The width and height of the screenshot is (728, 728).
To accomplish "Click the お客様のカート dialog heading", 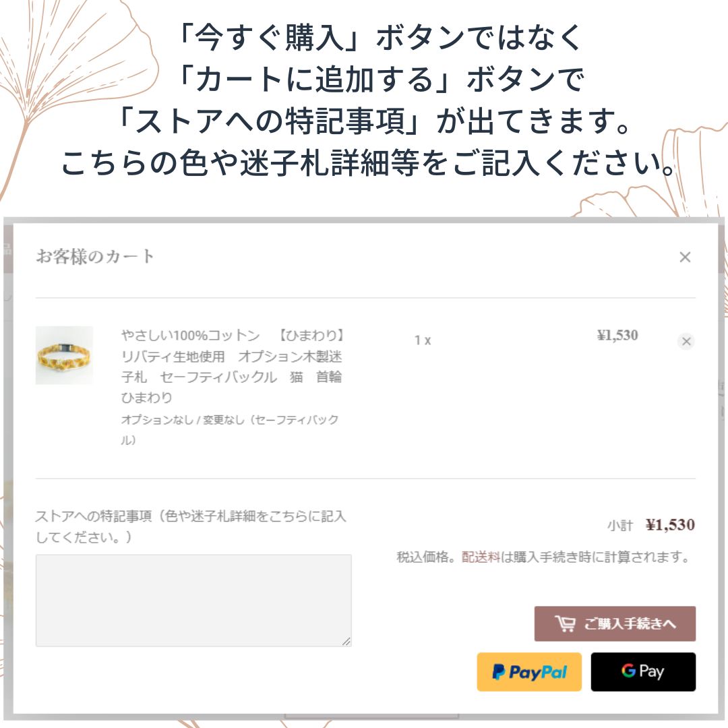I will tap(95, 256).
